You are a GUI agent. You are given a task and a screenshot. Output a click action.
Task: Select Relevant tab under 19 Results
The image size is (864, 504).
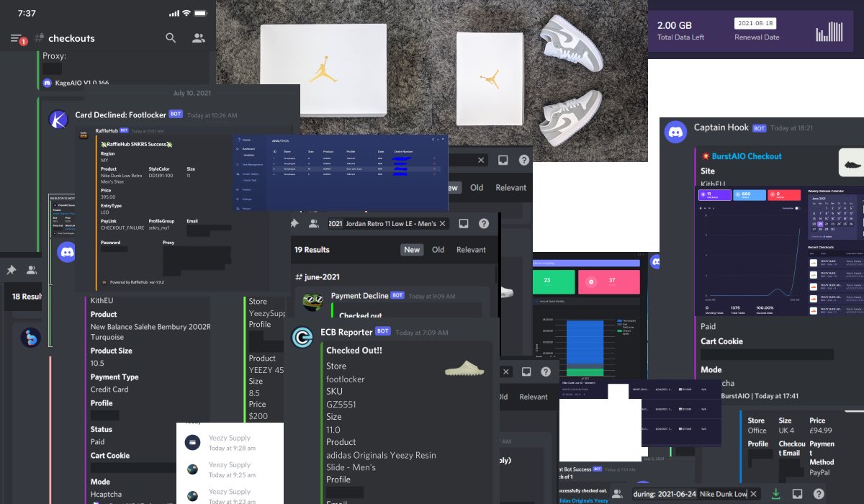coord(471,250)
